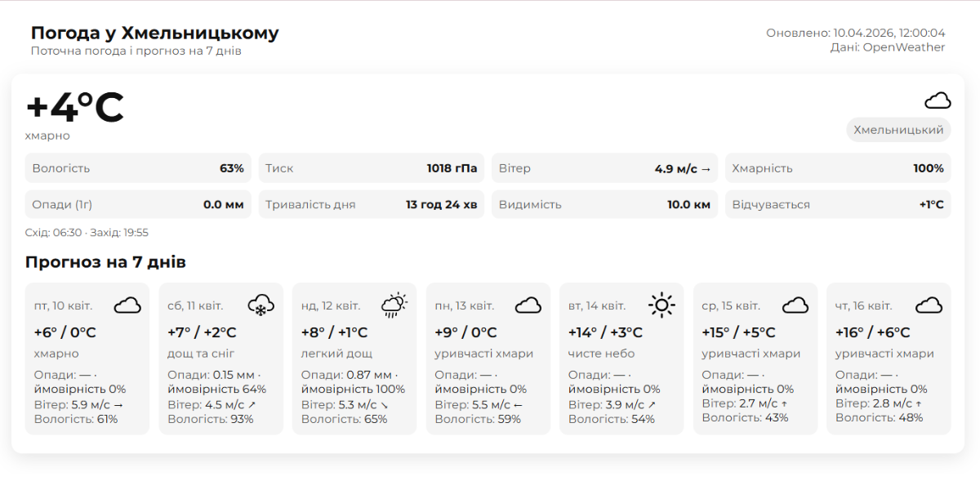Image resolution: width=980 pixels, height=490 pixels.
Task: Click the cloud icon for пн, 13 квіт.
Action: pos(528,305)
